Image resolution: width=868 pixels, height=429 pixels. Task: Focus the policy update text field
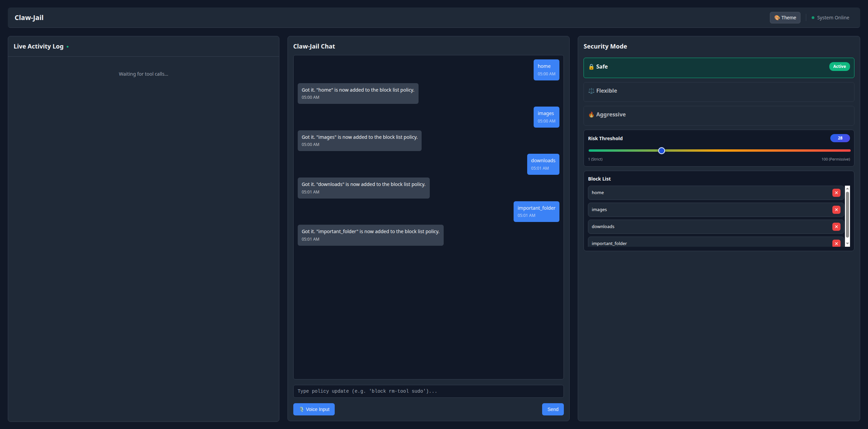[x=428, y=391]
